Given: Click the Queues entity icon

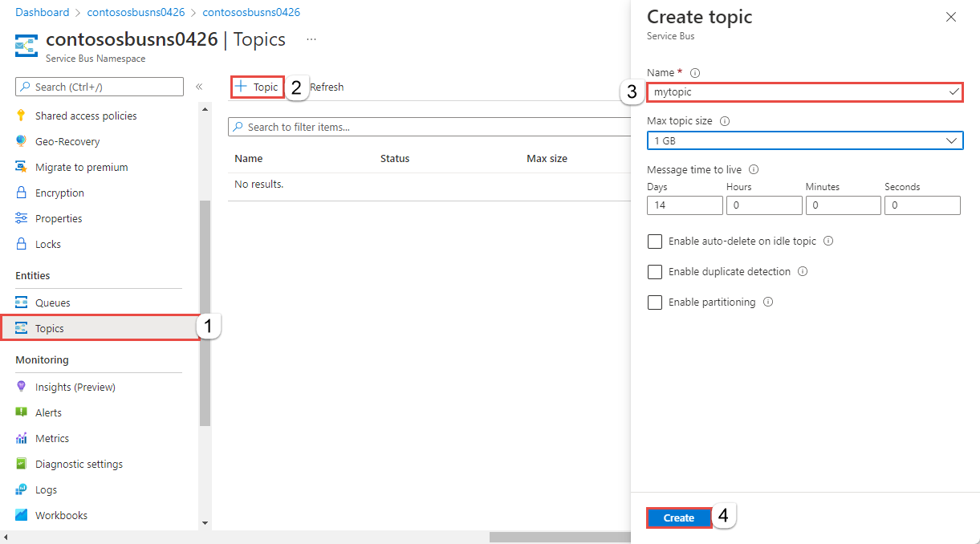Looking at the screenshot, I should 21,302.
